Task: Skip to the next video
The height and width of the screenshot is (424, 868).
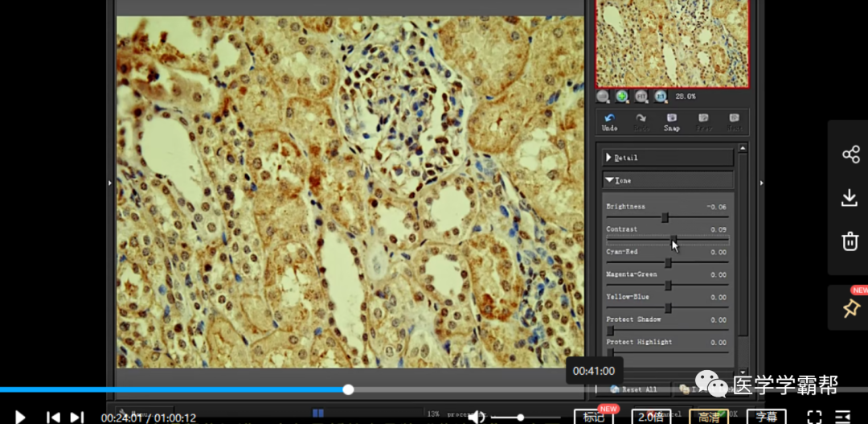Action: tap(77, 417)
